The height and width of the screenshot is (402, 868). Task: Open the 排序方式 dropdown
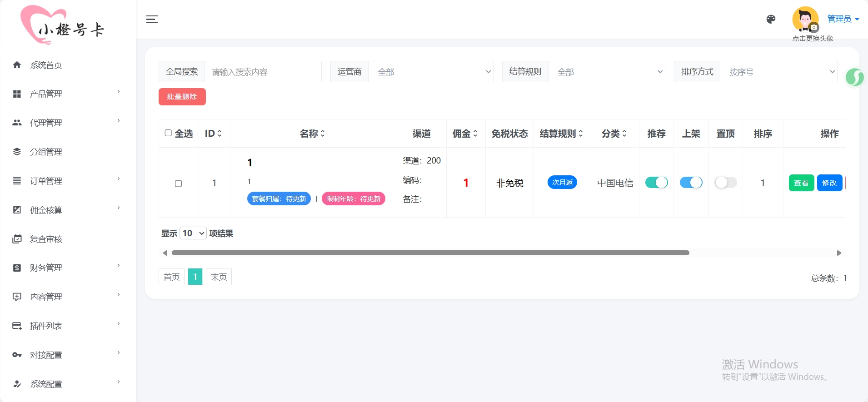[778, 72]
